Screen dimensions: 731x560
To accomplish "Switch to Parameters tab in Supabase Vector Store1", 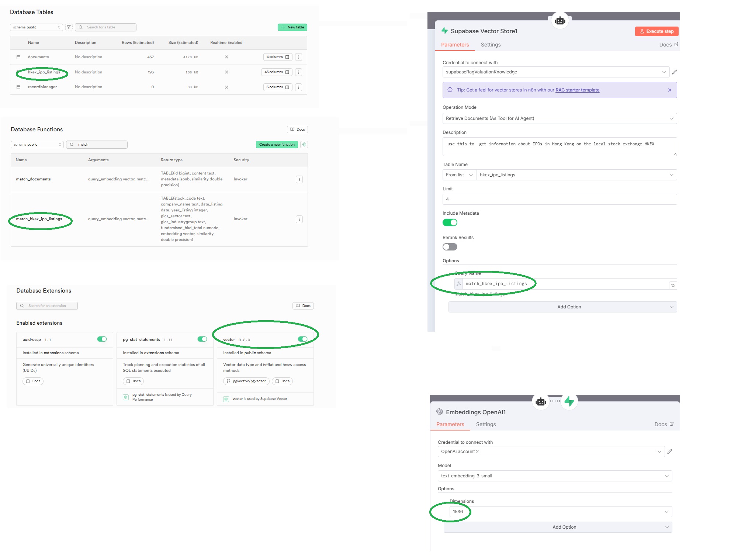I will [x=455, y=45].
